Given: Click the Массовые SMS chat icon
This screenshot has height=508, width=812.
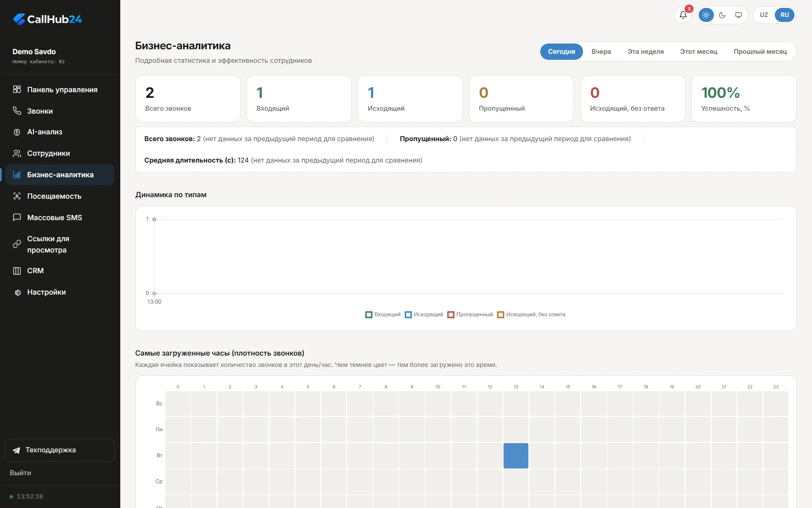Looking at the screenshot, I should tap(17, 217).
